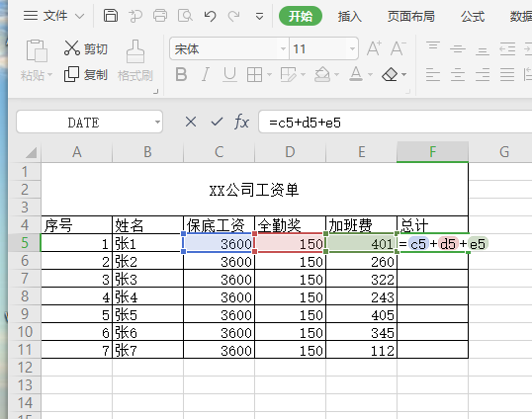Switch to the 插入 tab
Image resolution: width=532 pixels, height=419 pixels.
349,16
